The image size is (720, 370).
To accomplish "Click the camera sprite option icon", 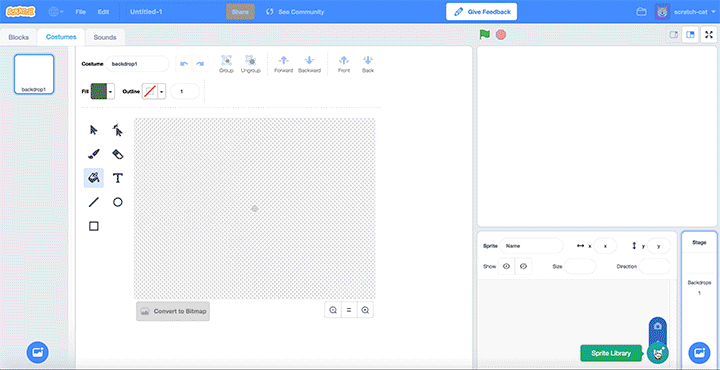I will pyautogui.click(x=658, y=326).
